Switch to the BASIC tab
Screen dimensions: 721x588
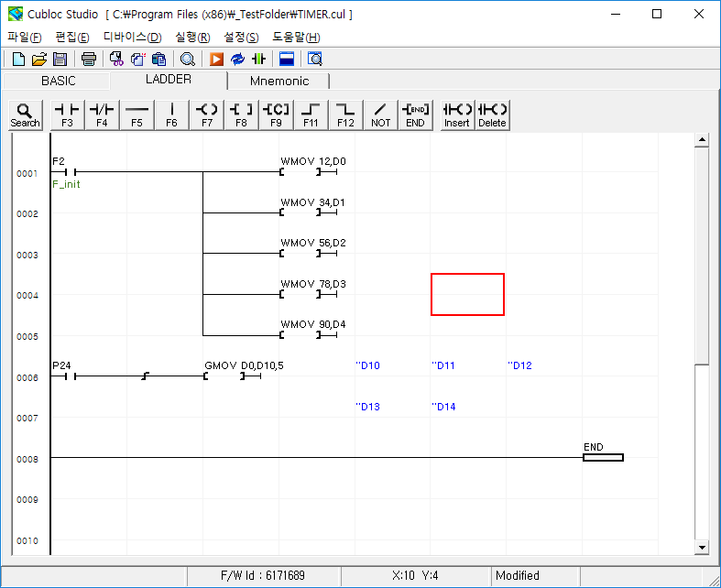(x=59, y=81)
